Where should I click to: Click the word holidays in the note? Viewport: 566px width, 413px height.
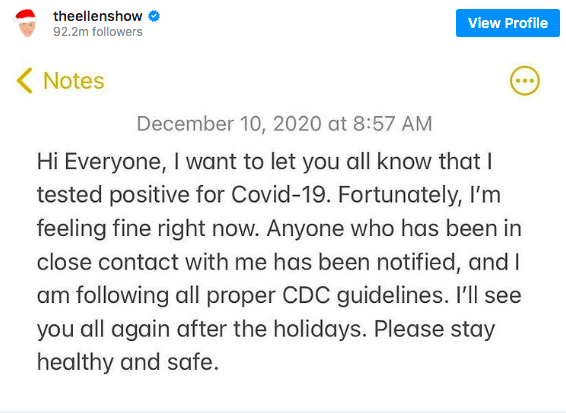(x=320, y=329)
